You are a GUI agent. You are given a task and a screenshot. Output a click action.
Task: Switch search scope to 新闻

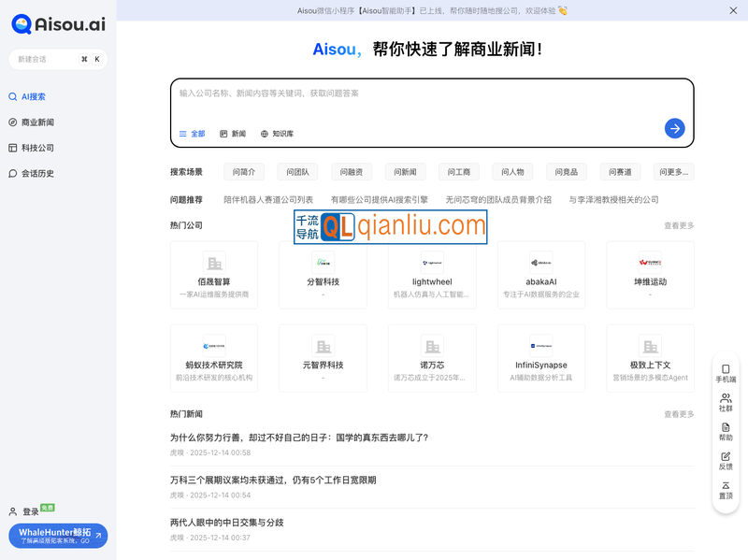[x=234, y=133]
